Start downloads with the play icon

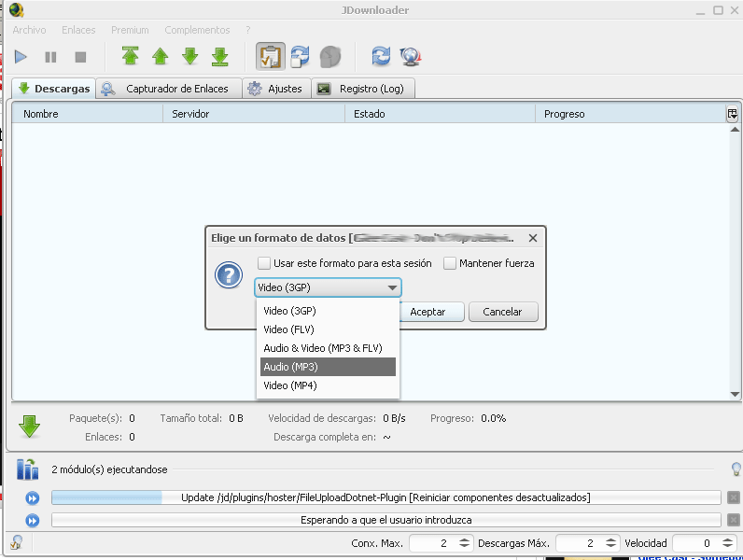point(21,57)
